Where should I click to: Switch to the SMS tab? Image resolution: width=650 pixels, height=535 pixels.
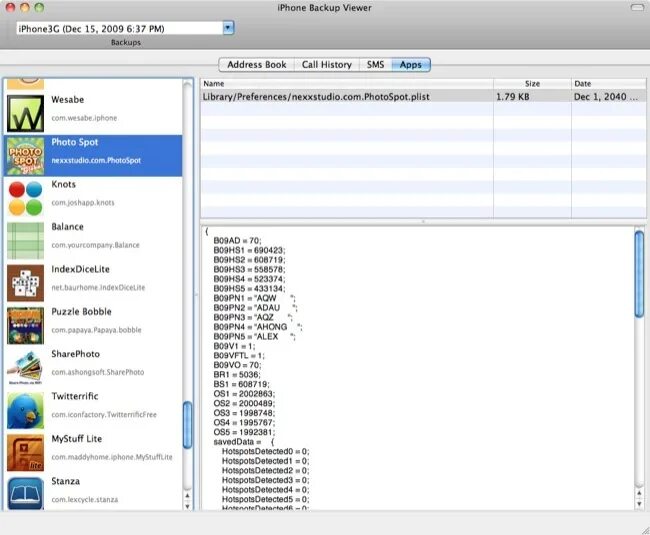click(x=375, y=65)
